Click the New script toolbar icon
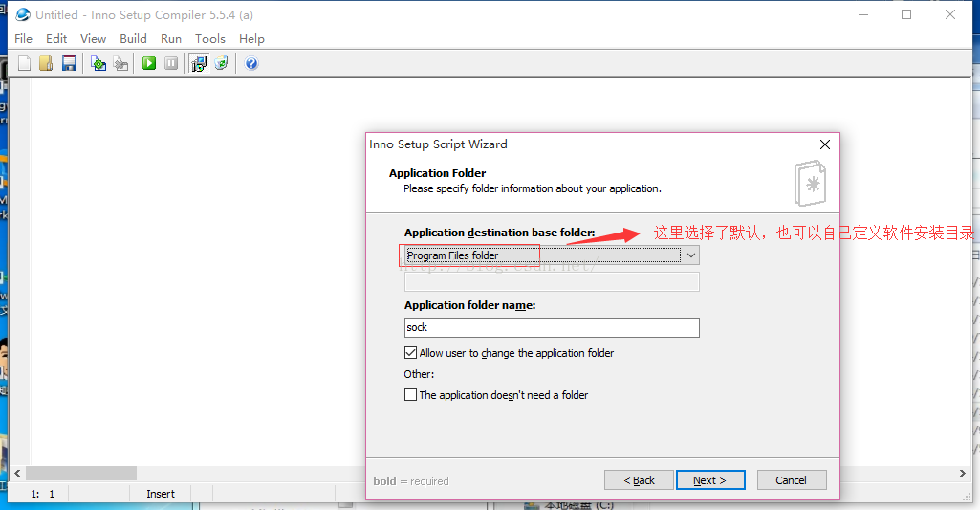This screenshot has width=980, height=510. pyautogui.click(x=24, y=63)
